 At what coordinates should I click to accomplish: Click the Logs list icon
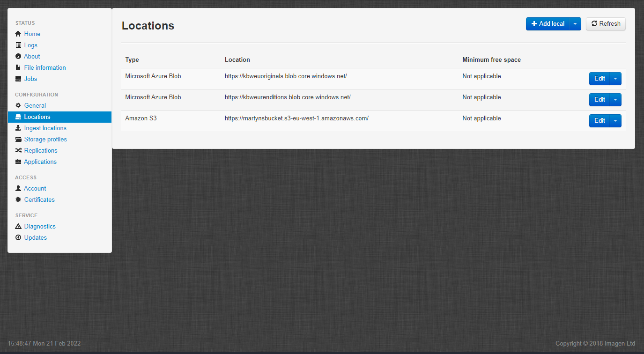pyautogui.click(x=18, y=45)
